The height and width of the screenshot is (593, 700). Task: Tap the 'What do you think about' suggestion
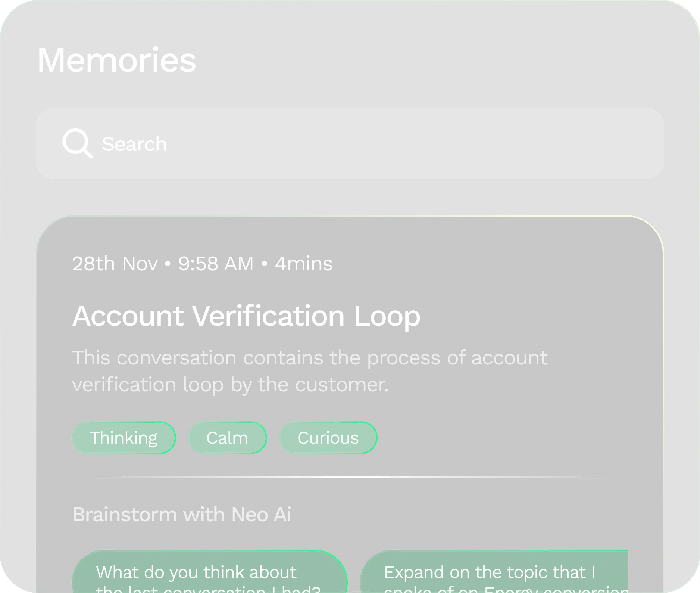pos(196,572)
